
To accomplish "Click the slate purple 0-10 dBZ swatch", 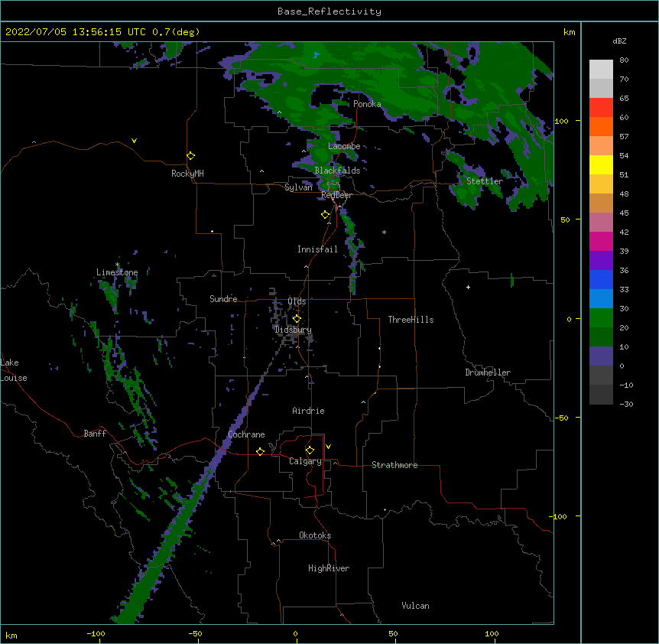I will tap(601, 356).
